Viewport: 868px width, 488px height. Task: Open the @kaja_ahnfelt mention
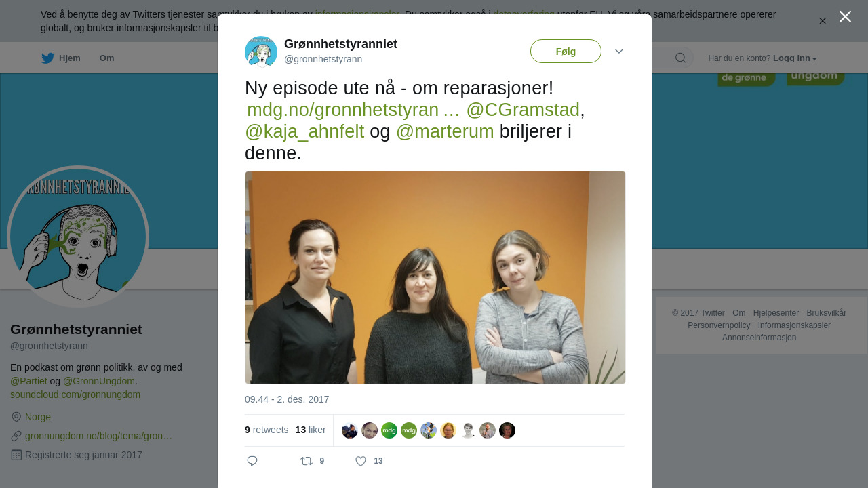click(304, 131)
